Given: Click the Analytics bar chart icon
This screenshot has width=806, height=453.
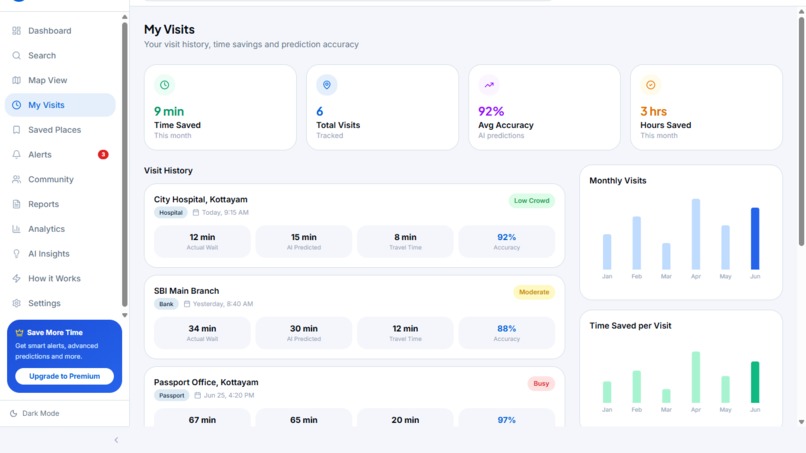Looking at the screenshot, I should click(16, 229).
